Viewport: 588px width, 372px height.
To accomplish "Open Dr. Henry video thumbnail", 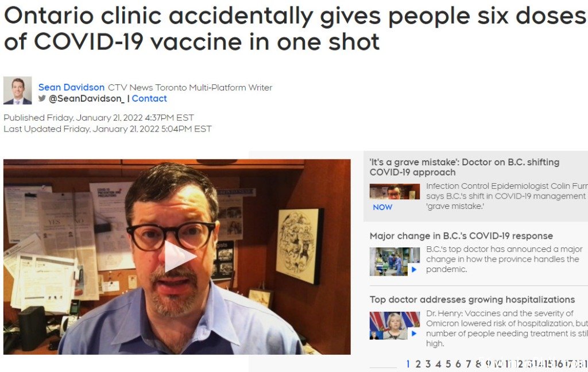I will tap(394, 325).
